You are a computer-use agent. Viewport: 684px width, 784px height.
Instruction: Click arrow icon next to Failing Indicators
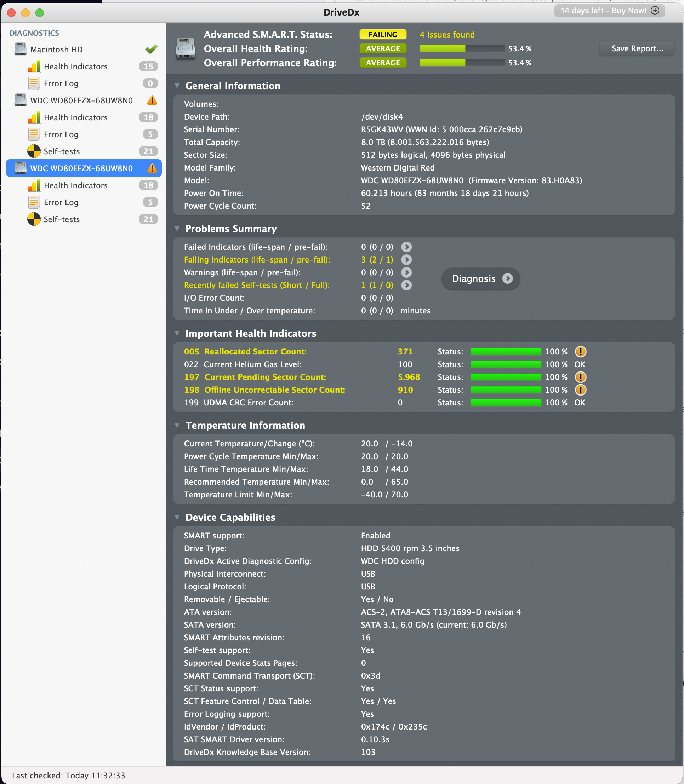(x=406, y=260)
